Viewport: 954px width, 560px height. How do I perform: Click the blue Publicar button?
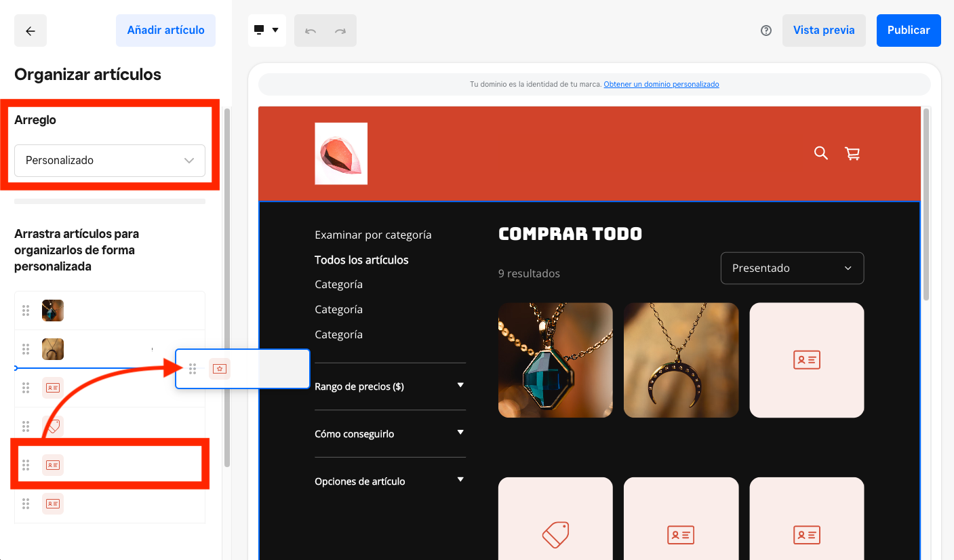[909, 31]
